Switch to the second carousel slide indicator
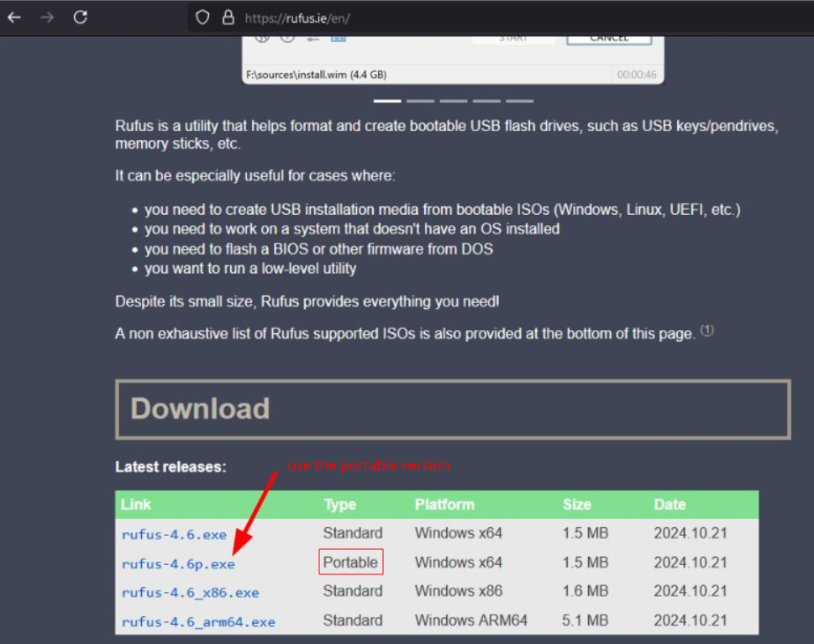This screenshot has height=644, width=814. pos(420,101)
